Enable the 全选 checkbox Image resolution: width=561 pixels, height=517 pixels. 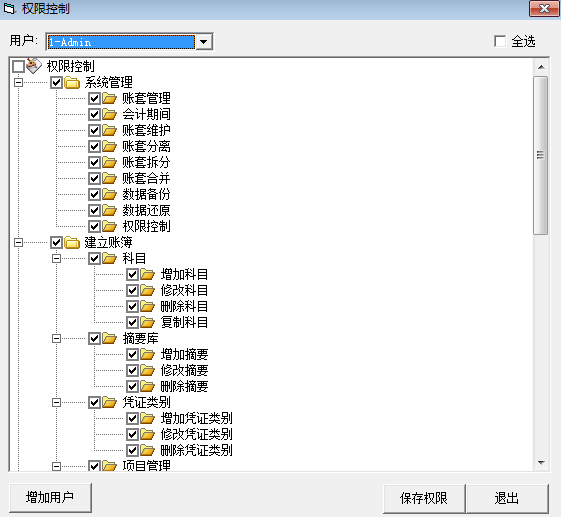coord(500,41)
